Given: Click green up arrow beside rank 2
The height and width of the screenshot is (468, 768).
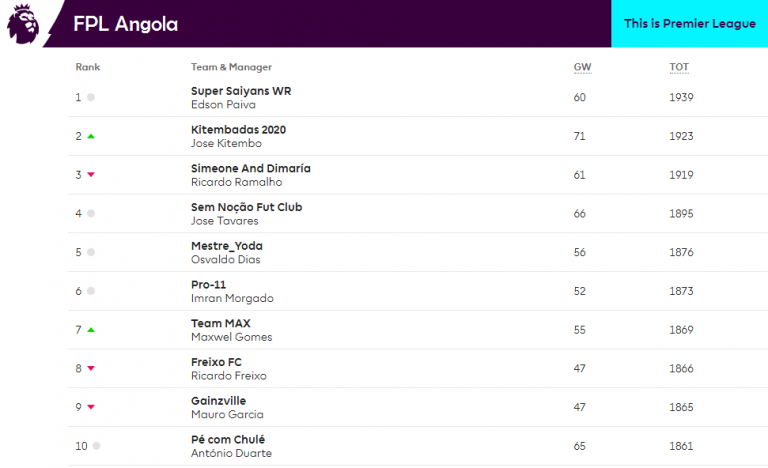Looking at the screenshot, I should click(91, 136).
